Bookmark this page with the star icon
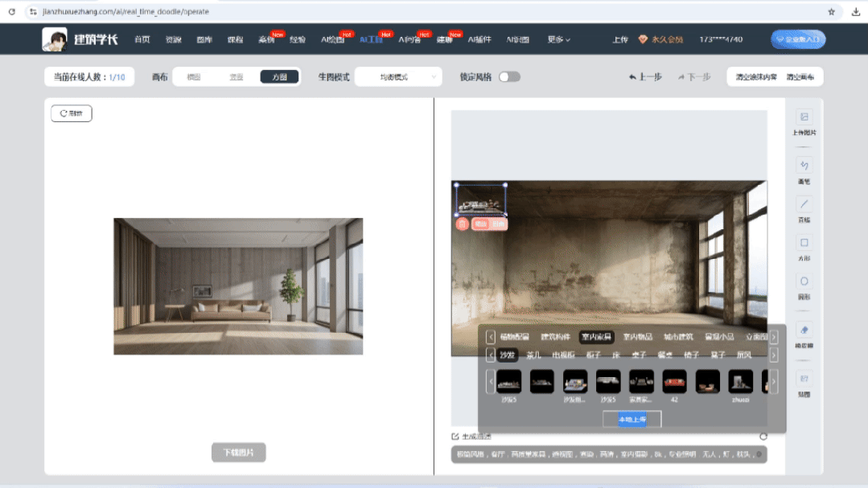Viewport: 868px width, 488px height. [x=831, y=11]
